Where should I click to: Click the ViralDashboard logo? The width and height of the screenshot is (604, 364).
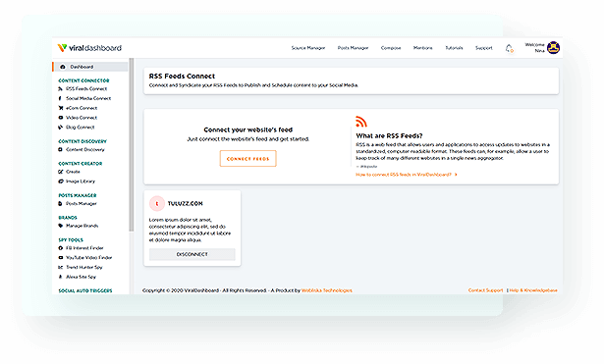click(89, 48)
